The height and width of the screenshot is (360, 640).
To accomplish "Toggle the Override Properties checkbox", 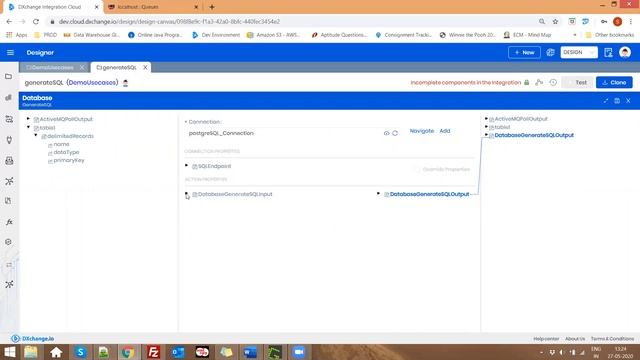I will [417, 169].
